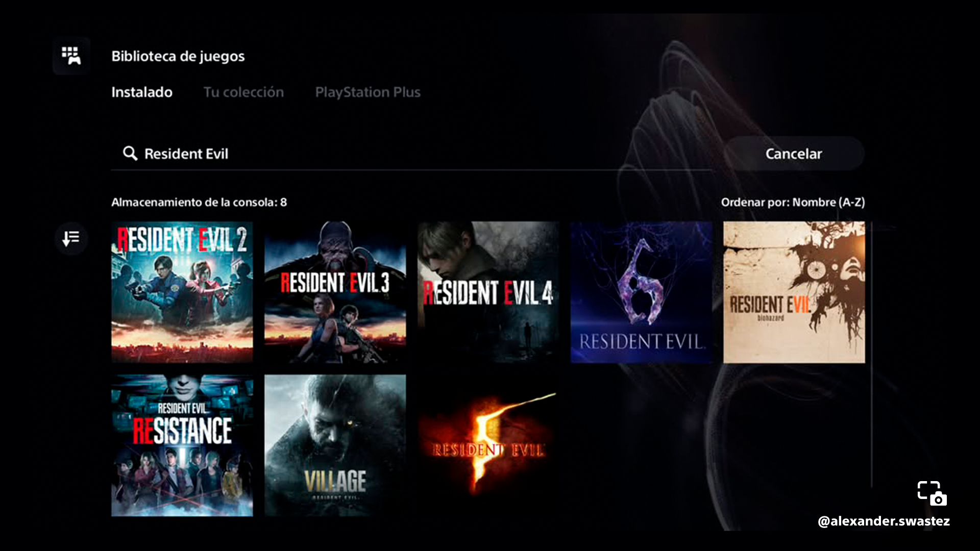Click the search magnifying glass icon
Screen dimensions: 980x551
[x=130, y=154]
